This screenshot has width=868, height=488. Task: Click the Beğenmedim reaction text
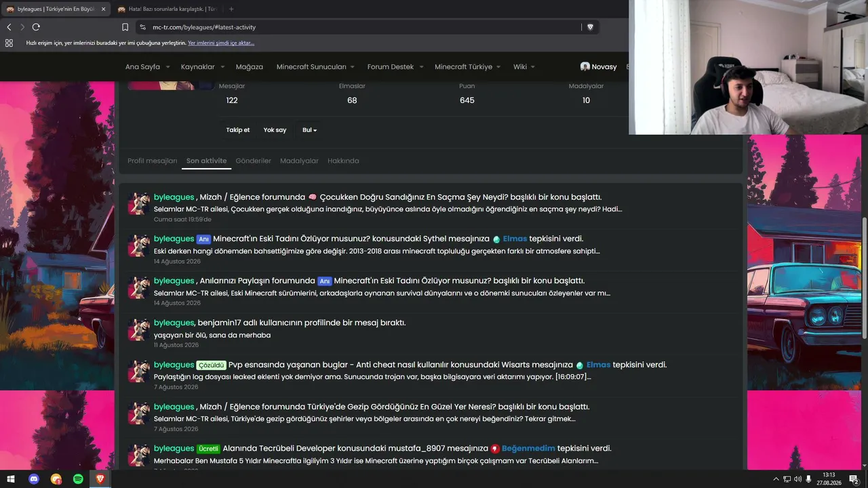[x=528, y=449]
